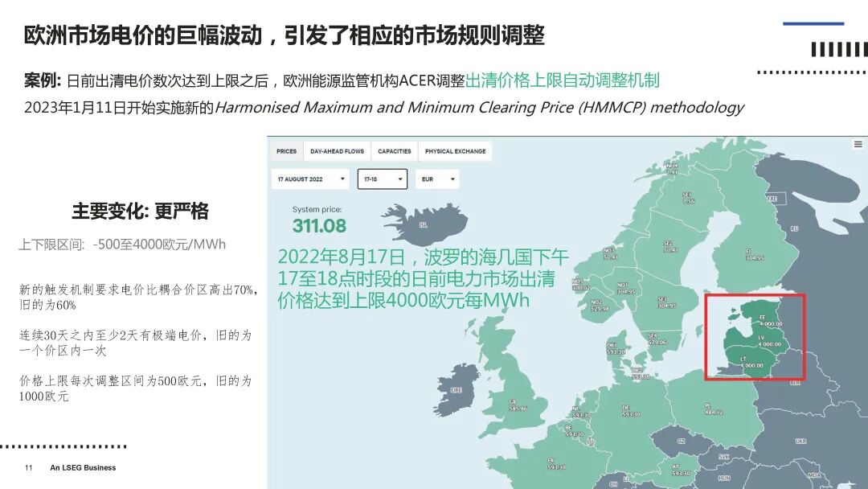Click the paragraph mentioning 高出70%

tap(138, 297)
